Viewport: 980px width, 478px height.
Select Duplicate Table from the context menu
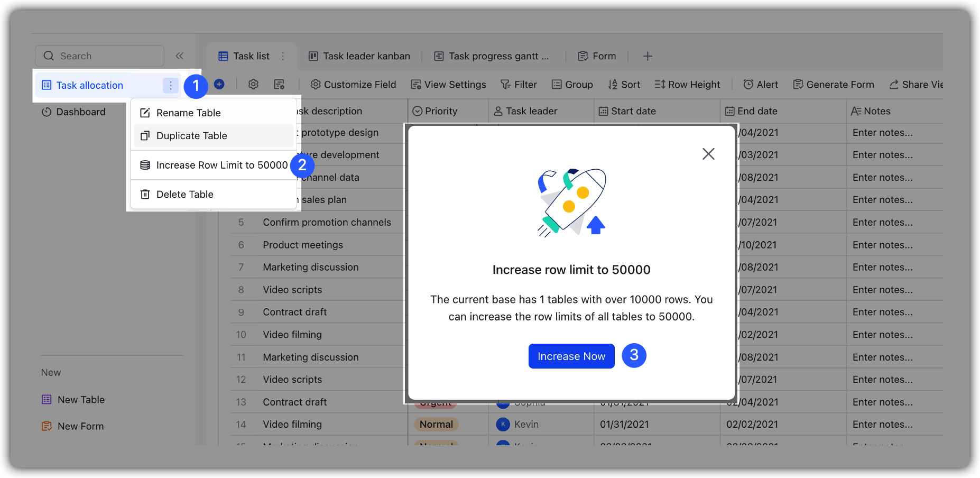[191, 135]
